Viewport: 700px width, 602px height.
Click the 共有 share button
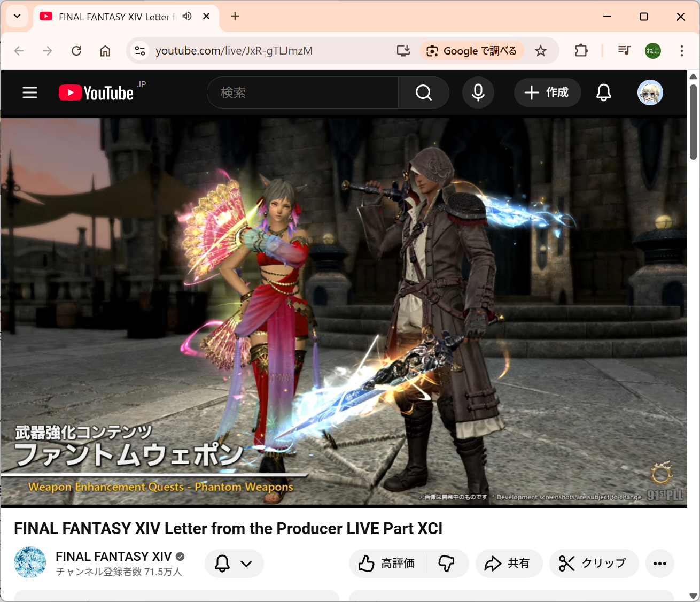click(508, 564)
